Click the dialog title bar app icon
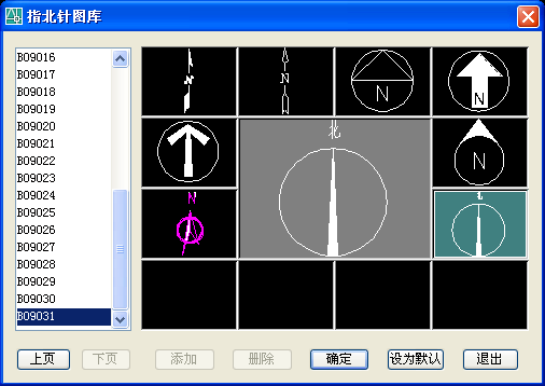 pyautogui.click(x=14, y=16)
